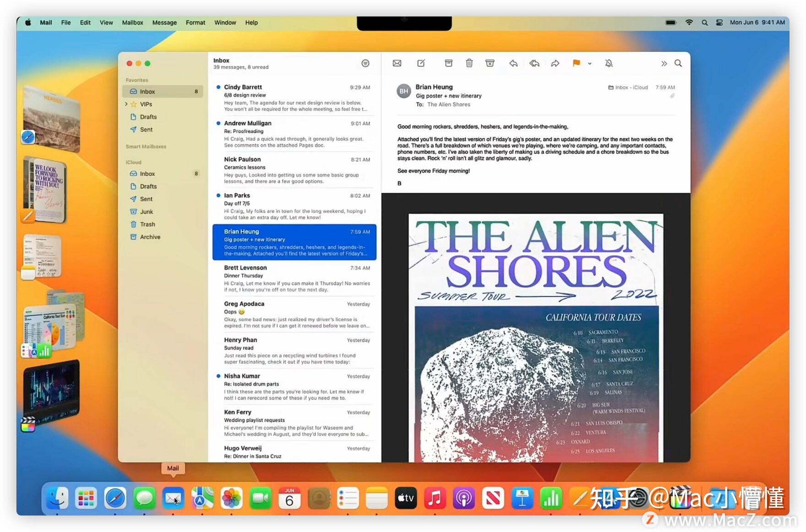Expand the VIPs mailbox section
The width and height of the screenshot is (806, 532).
(x=127, y=104)
